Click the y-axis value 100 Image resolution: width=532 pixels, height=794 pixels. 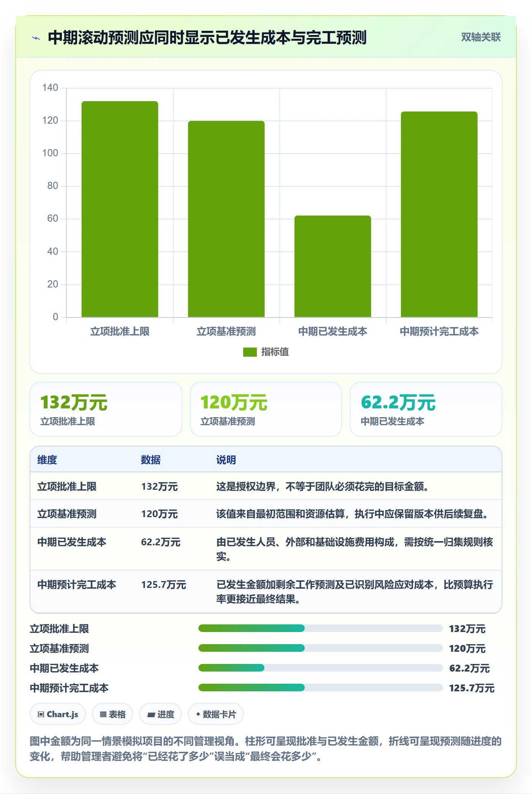(50, 153)
